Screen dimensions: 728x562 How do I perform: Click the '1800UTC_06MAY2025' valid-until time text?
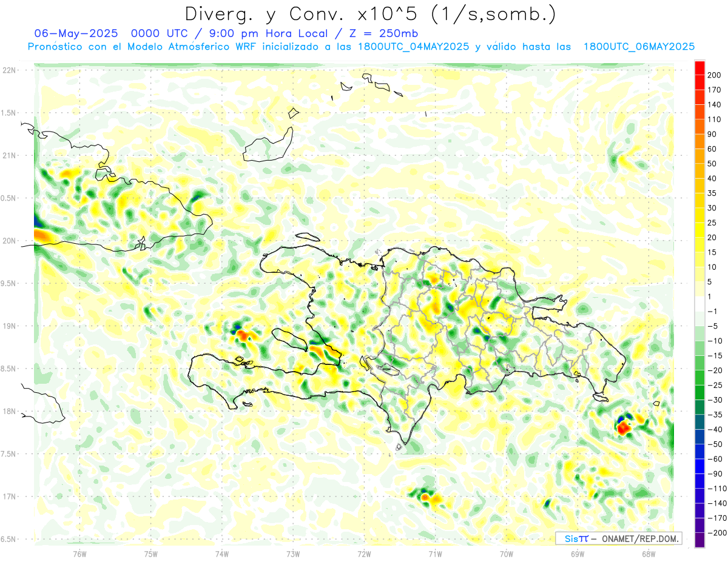639,47
